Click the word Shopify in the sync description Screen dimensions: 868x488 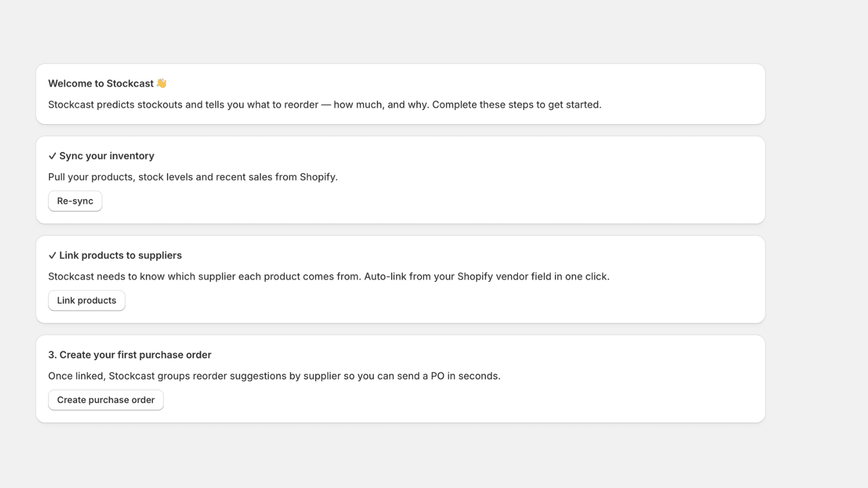point(318,177)
